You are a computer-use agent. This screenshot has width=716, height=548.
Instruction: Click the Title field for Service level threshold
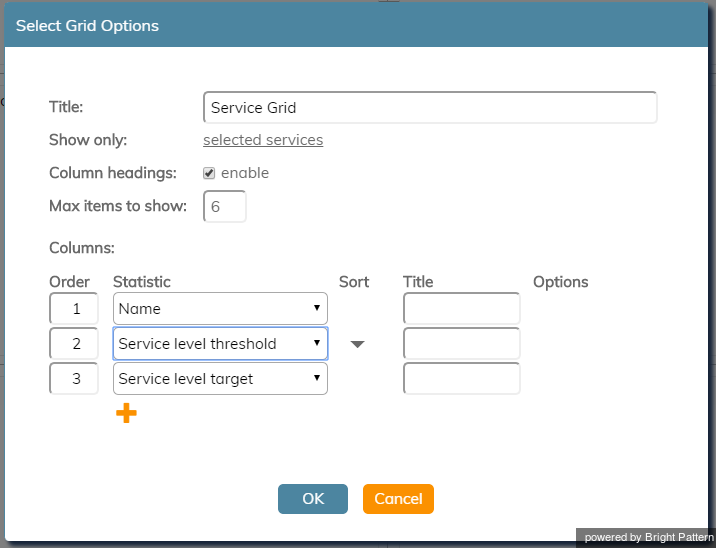point(462,343)
